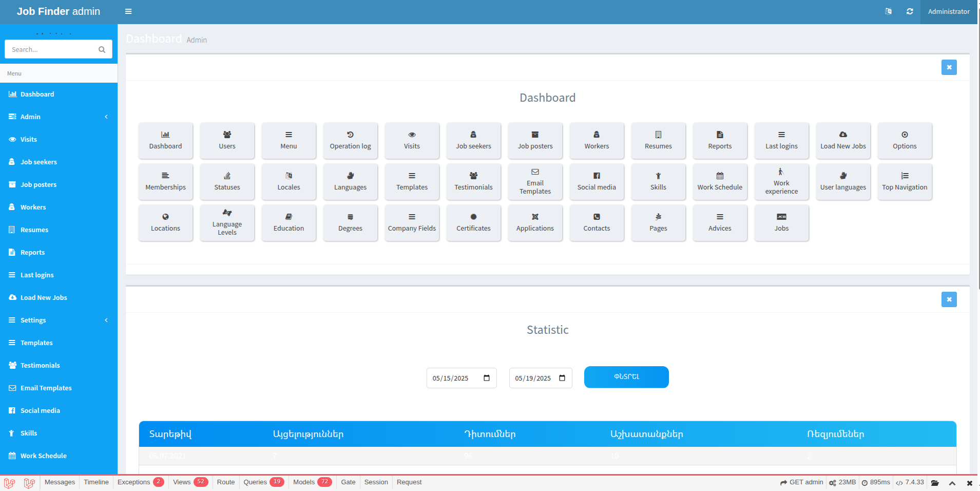
Task: Switch to the Queries tab in the debugbar
Action: (255, 482)
